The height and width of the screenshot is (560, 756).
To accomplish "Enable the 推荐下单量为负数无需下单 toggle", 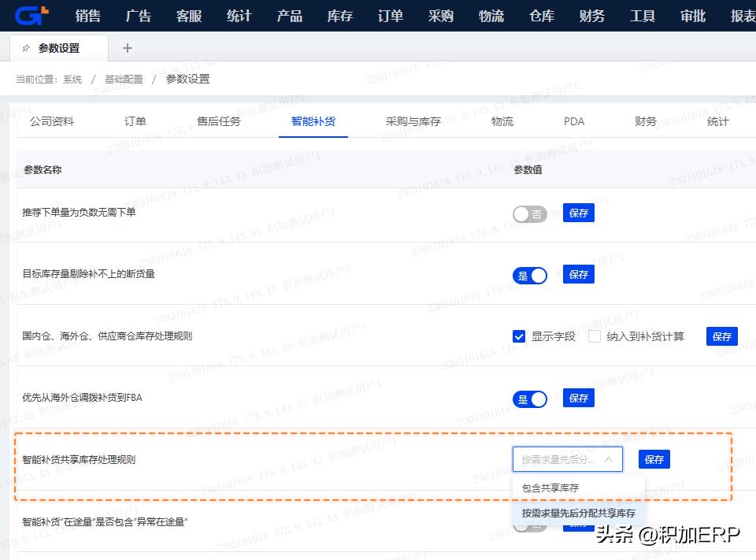I will tap(529, 213).
